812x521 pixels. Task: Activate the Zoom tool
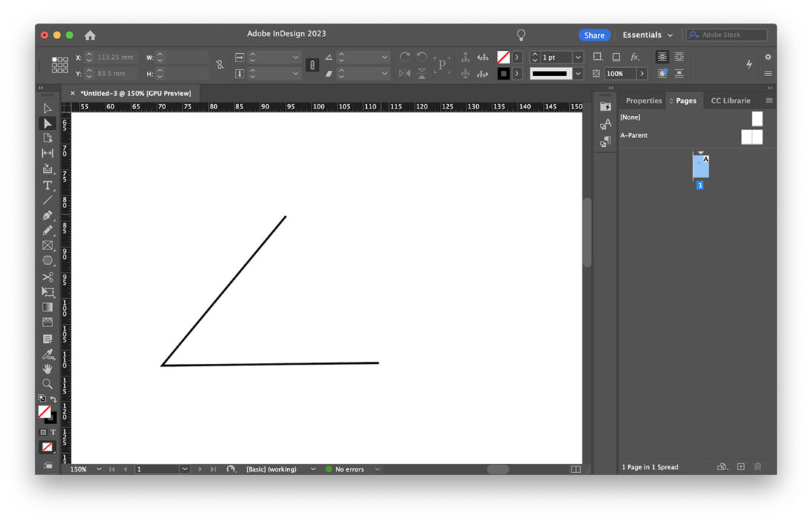48,384
